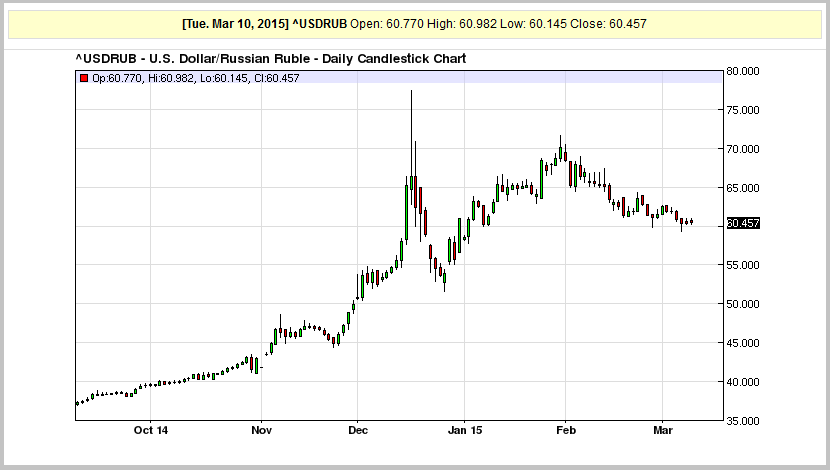This screenshot has width=830, height=470.
Task: Click the 'Jan 15' date axis label
Action: click(465, 430)
